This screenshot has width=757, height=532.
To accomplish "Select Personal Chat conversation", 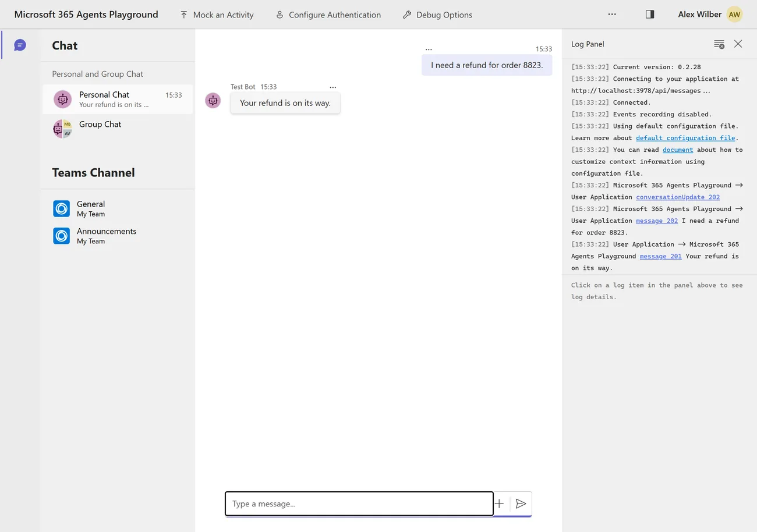I will tap(118, 99).
